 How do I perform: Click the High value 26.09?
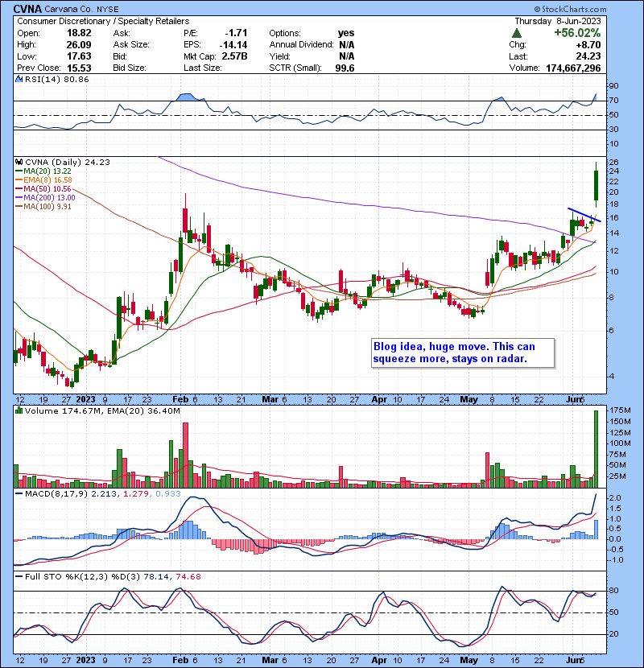point(79,44)
